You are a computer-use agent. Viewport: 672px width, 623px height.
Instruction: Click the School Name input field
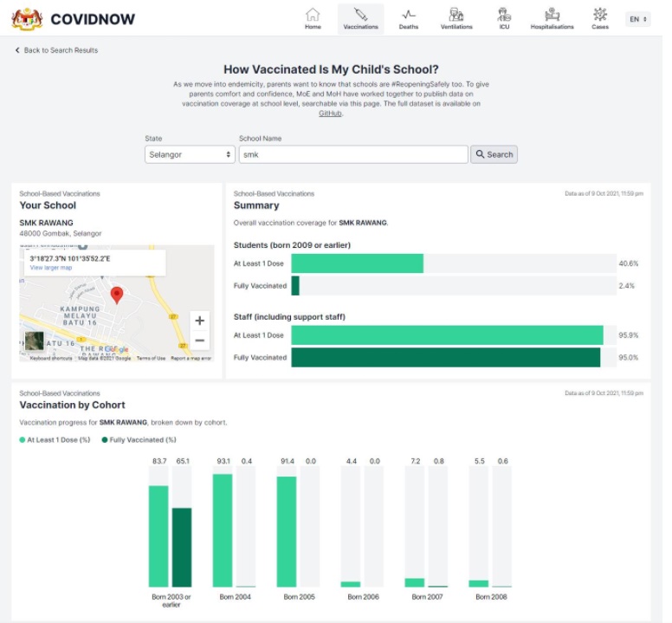(x=352, y=154)
